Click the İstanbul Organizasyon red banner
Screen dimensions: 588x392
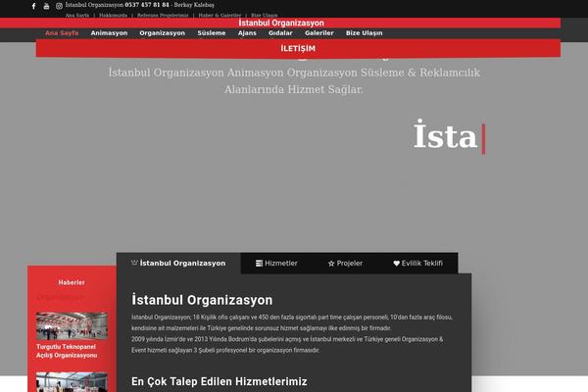280,23
